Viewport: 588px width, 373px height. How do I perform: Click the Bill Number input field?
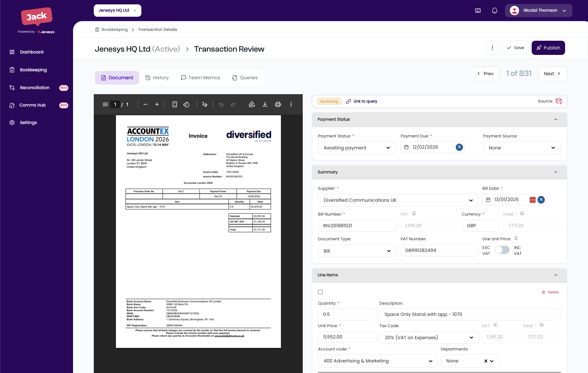tap(357, 226)
